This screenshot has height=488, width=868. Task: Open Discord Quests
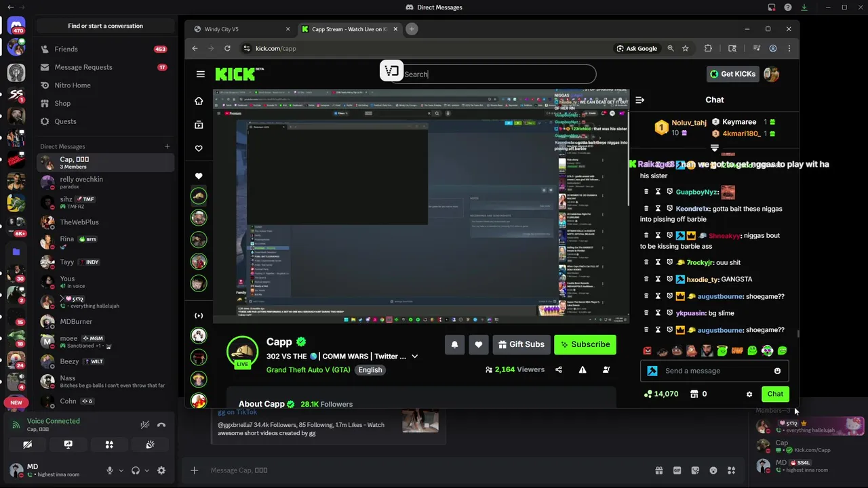click(105, 121)
